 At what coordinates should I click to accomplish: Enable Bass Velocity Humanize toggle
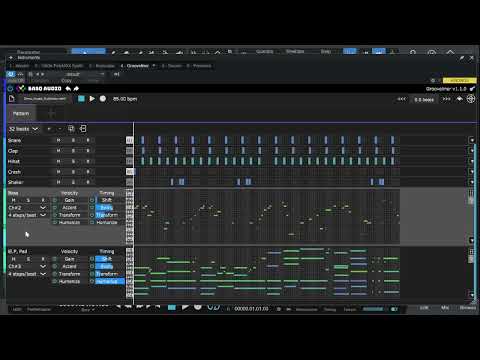55,222
